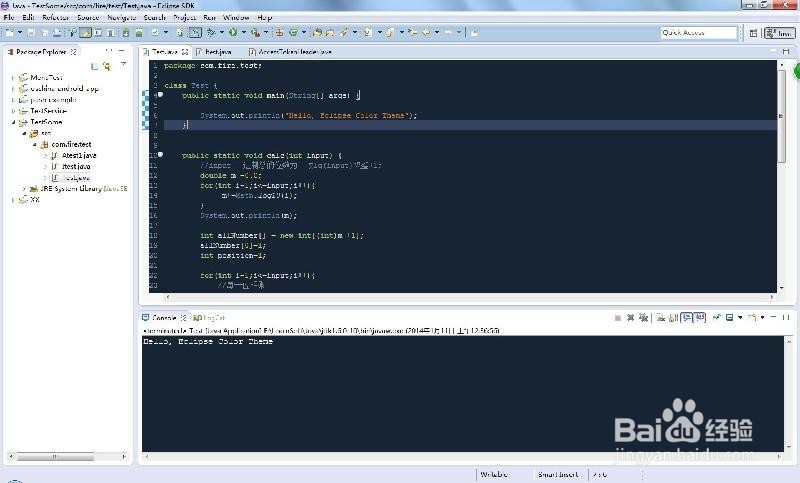800x483 pixels.
Task: Click the Link with Editor icon in Package Explorer
Action: click(107, 66)
